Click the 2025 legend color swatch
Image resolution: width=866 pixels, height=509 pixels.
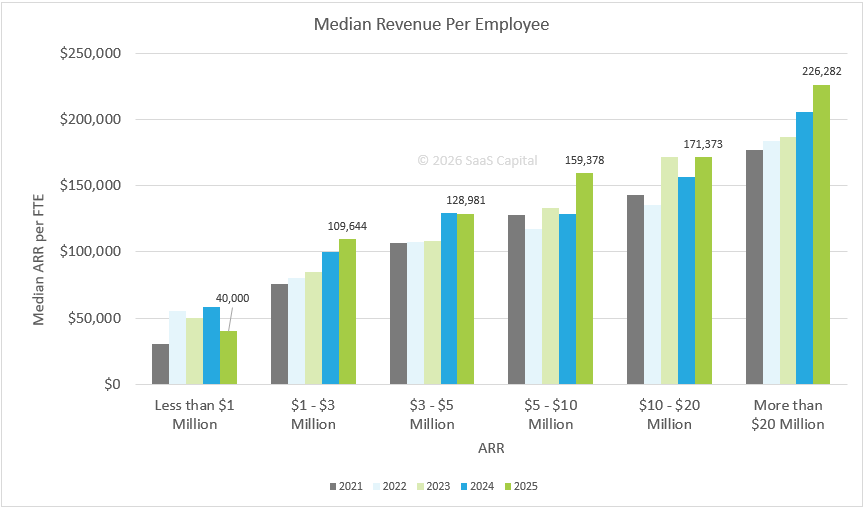pos(508,487)
